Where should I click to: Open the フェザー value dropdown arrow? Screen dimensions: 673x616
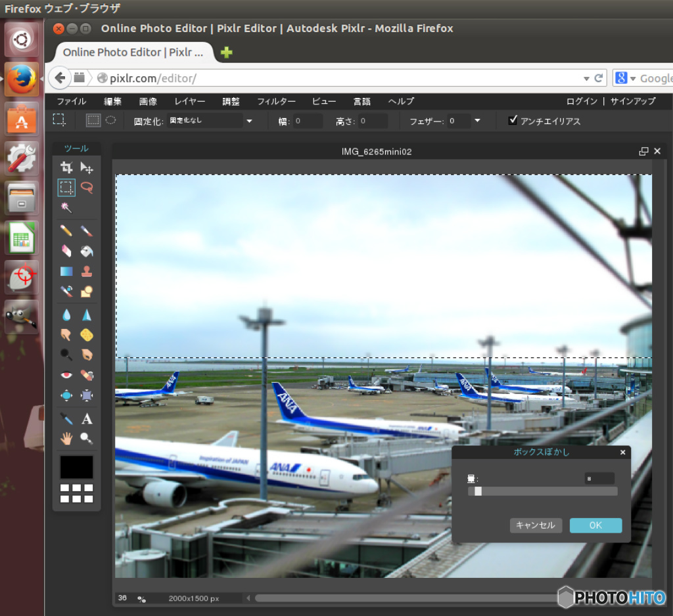478,121
